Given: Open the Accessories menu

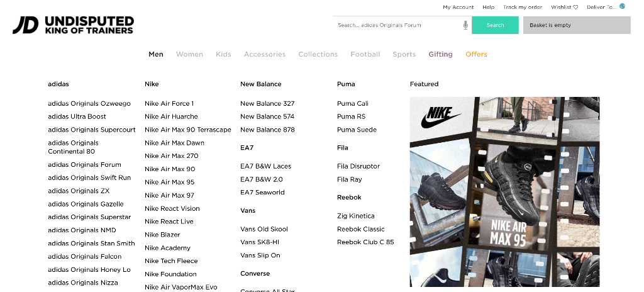Looking at the screenshot, I should pos(265,54).
